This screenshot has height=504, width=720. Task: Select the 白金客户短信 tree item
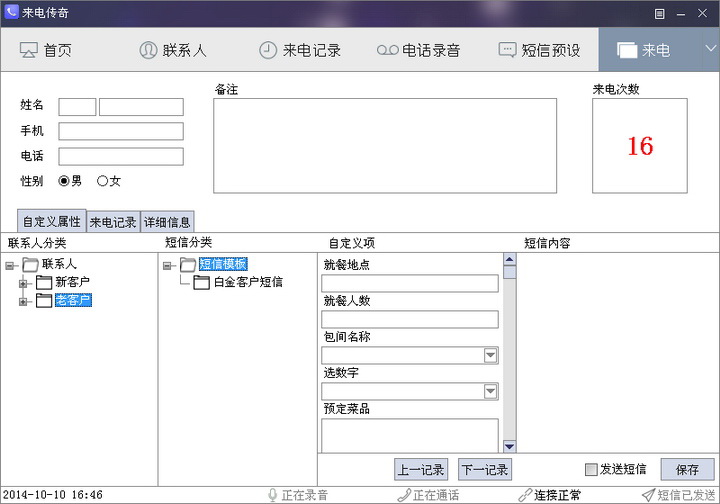[x=248, y=282]
